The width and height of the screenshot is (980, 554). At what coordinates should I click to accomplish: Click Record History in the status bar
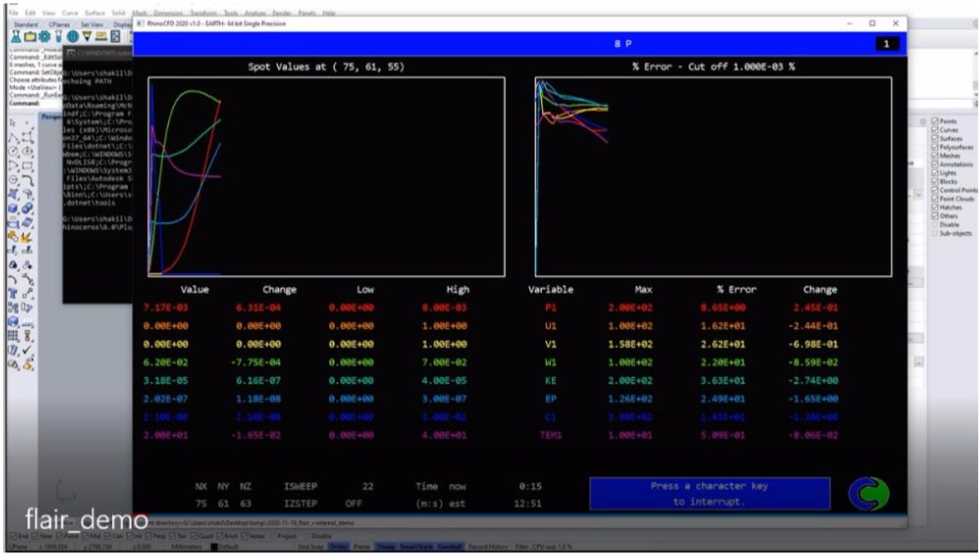[488, 546]
